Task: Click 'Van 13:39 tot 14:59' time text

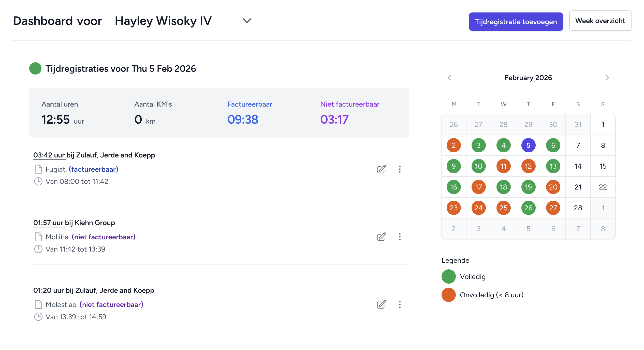Action: click(x=76, y=317)
